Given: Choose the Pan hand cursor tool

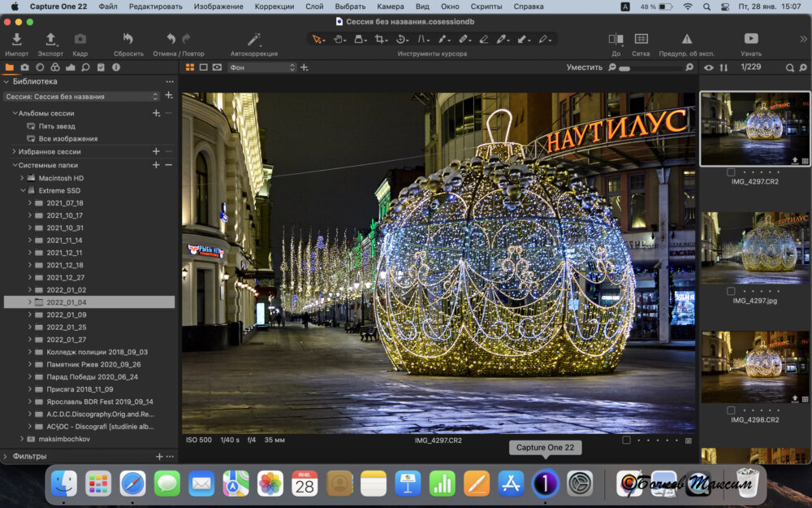Looking at the screenshot, I should click(x=339, y=39).
